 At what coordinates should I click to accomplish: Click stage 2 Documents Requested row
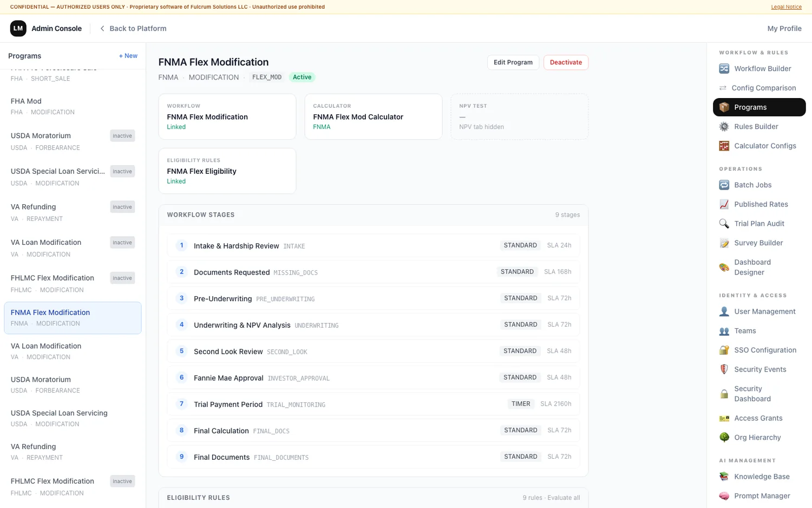[374, 272]
